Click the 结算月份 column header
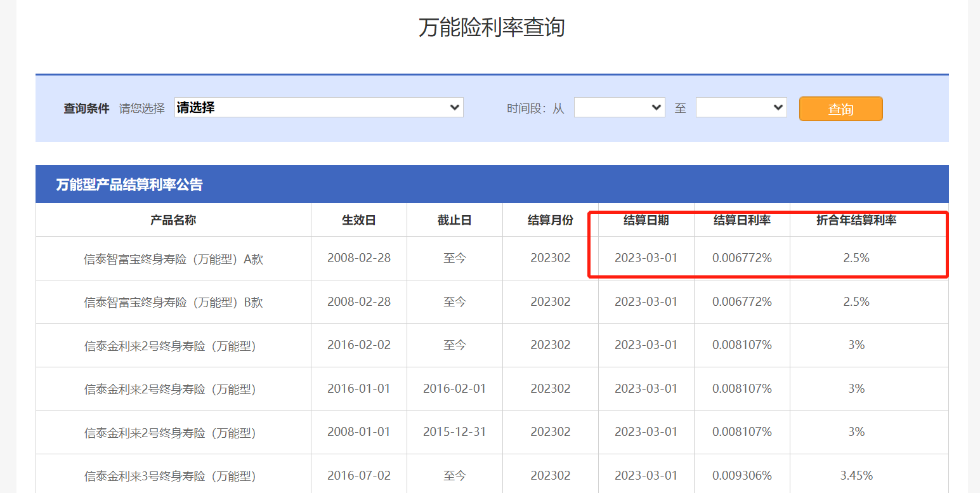 (551, 220)
